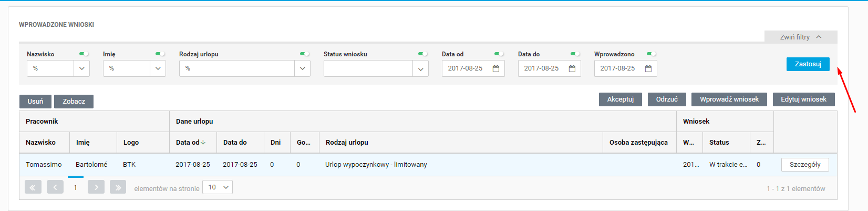Toggle the Status wniosku filter switch
This screenshot has height=211, width=868.
pos(423,54)
